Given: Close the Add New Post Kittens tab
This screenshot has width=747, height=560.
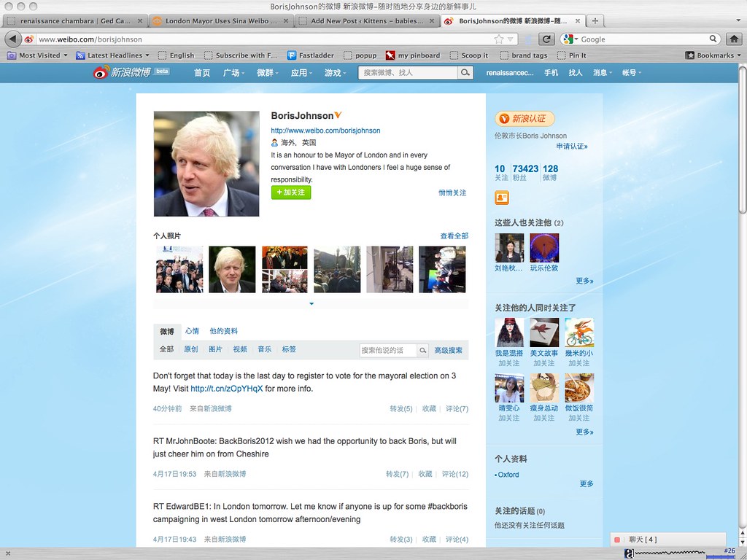Looking at the screenshot, I should (x=432, y=20).
